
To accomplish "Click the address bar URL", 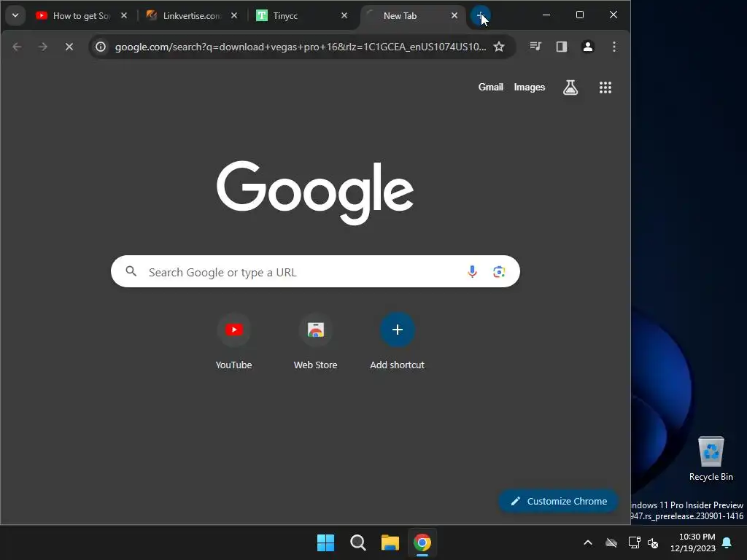I will [x=301, y=47].
